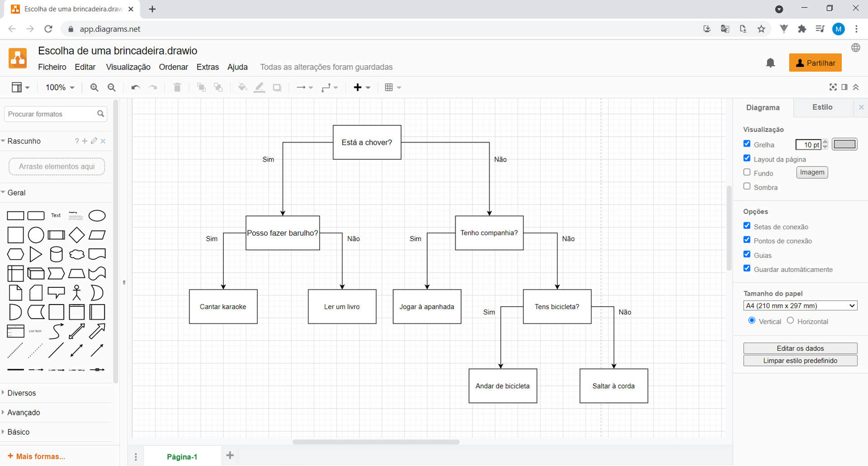Select the hexagon shape in Geral
The width and height of the screenshot is (868, 466).
(15, 254)
